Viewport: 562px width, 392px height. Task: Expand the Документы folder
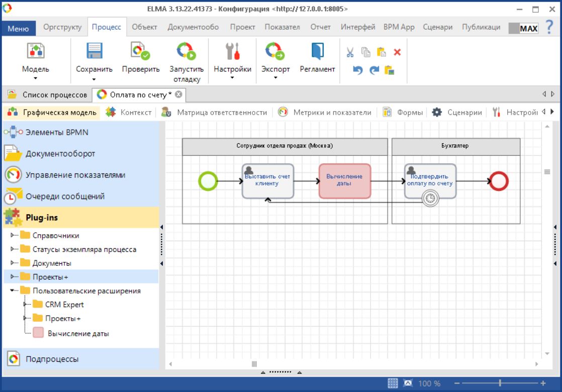coord(13,263)
